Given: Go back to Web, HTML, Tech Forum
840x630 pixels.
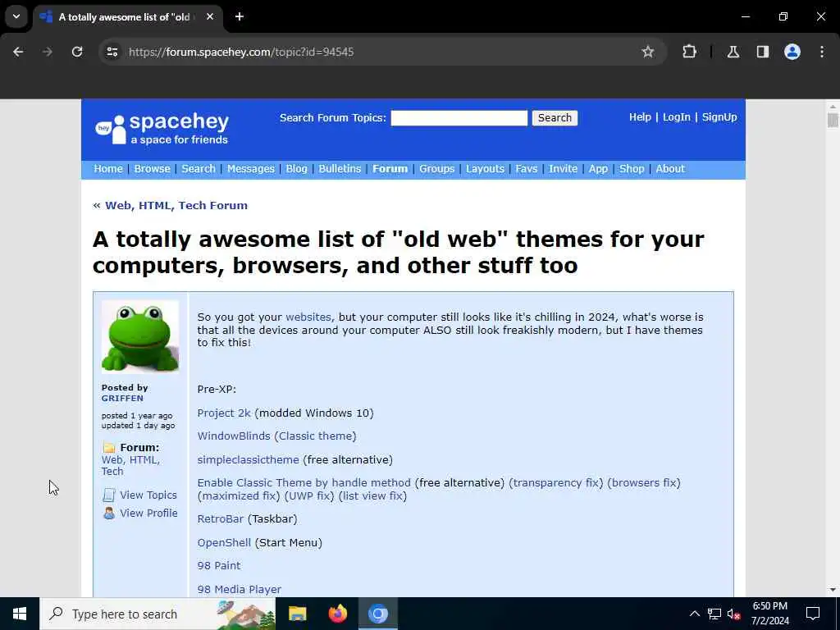Looking at the screenshot, I should click(x=176, y=206).
